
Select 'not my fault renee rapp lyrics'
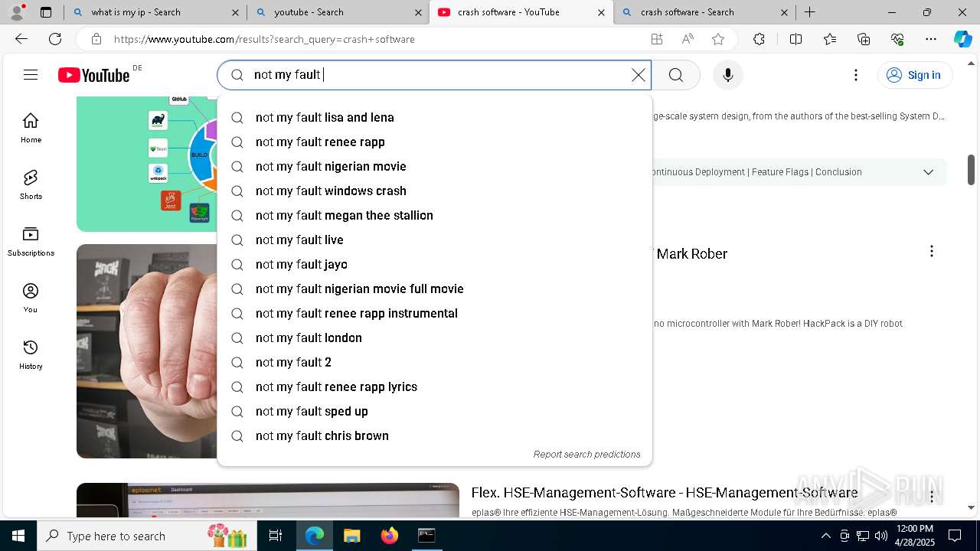(435, 386)
